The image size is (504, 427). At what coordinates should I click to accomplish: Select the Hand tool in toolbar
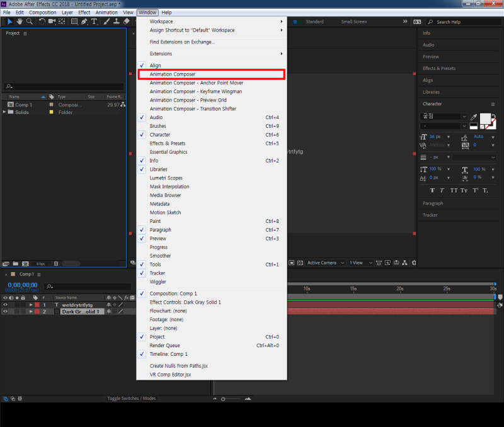[x=20, y=21]
